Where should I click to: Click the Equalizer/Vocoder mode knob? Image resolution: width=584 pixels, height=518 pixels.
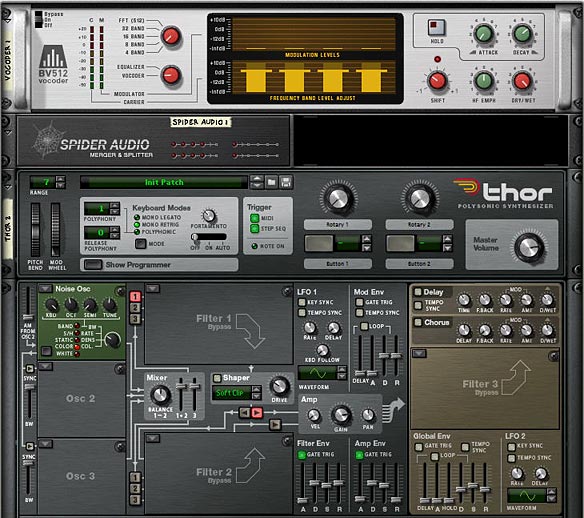[171, 75]
